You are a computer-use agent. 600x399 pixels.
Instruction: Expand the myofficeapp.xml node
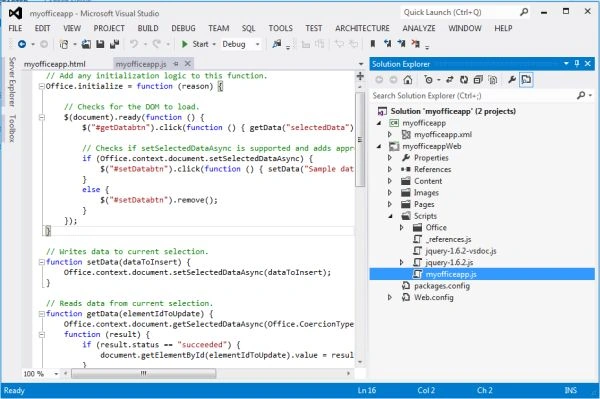tap(390, 135)
